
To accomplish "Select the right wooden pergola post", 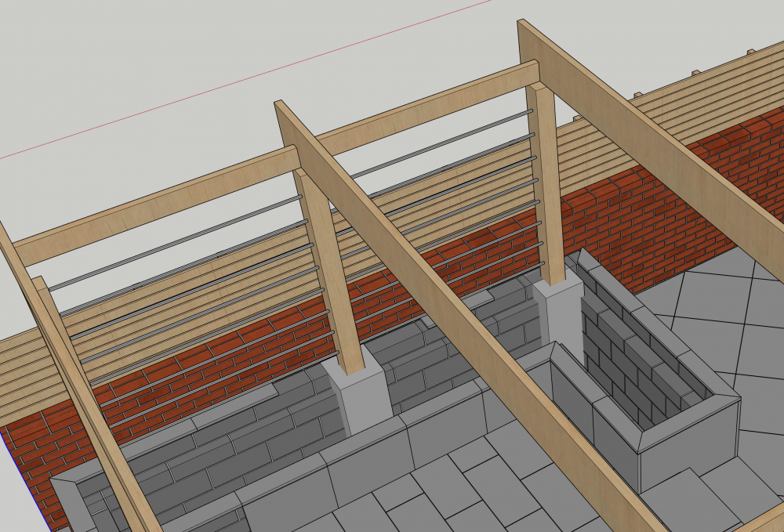I will tap(546, 183).
